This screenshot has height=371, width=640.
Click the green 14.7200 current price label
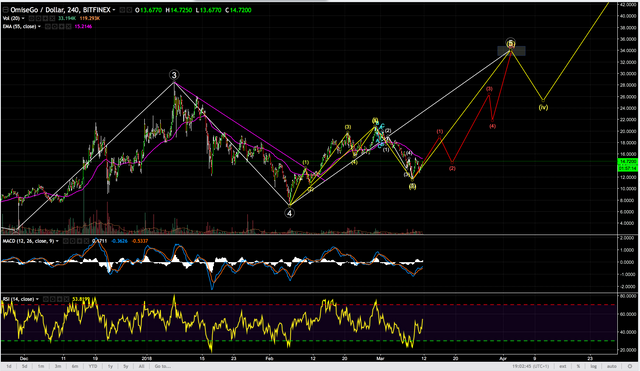point(627,162)
